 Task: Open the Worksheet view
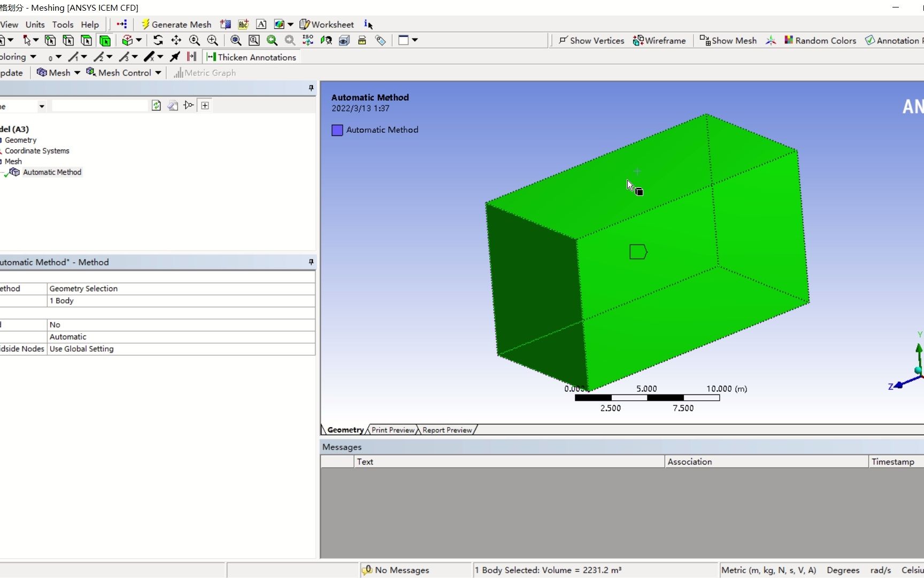327,24
